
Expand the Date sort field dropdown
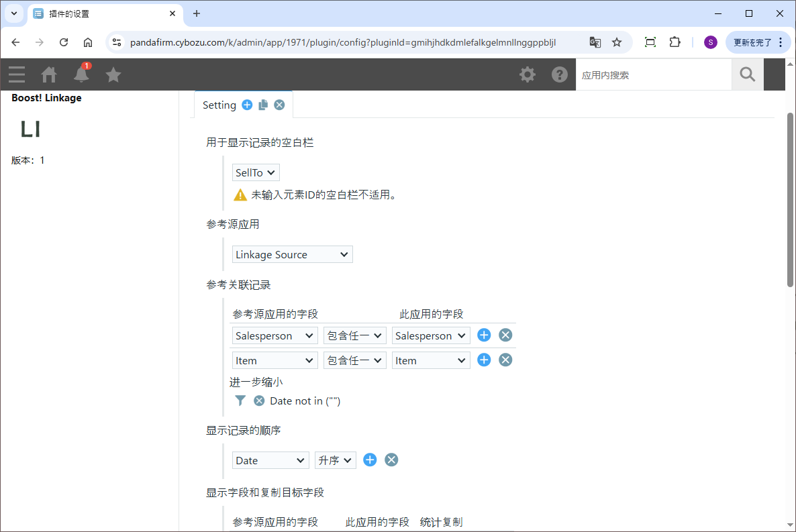coord(271,460)
